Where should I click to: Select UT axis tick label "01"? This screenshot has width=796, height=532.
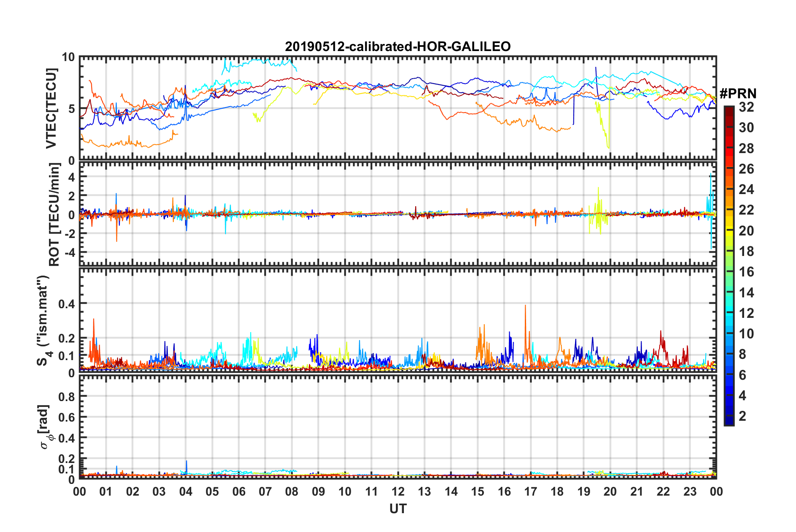(106, 491)
